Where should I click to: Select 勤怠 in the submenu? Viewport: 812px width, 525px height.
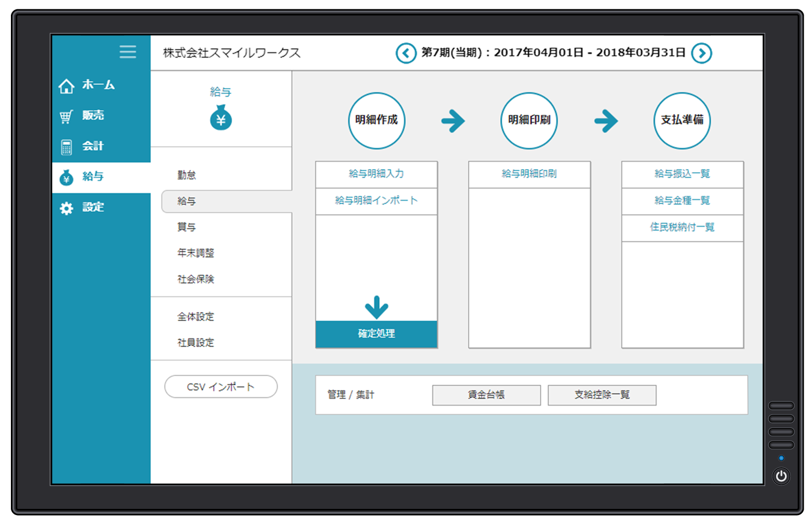coord(187,175)
